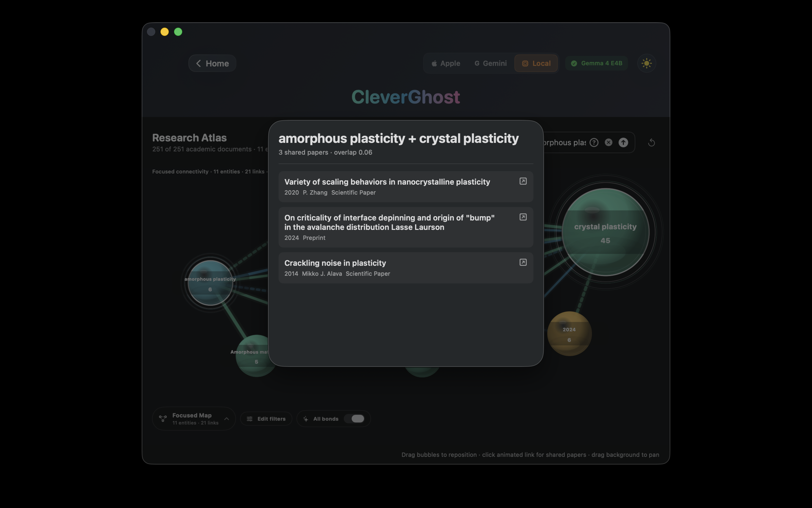Viewport: 812px width, 508px height.
Task: Open paper 'On criticality of interface depinning'
Action: [406, 227]
